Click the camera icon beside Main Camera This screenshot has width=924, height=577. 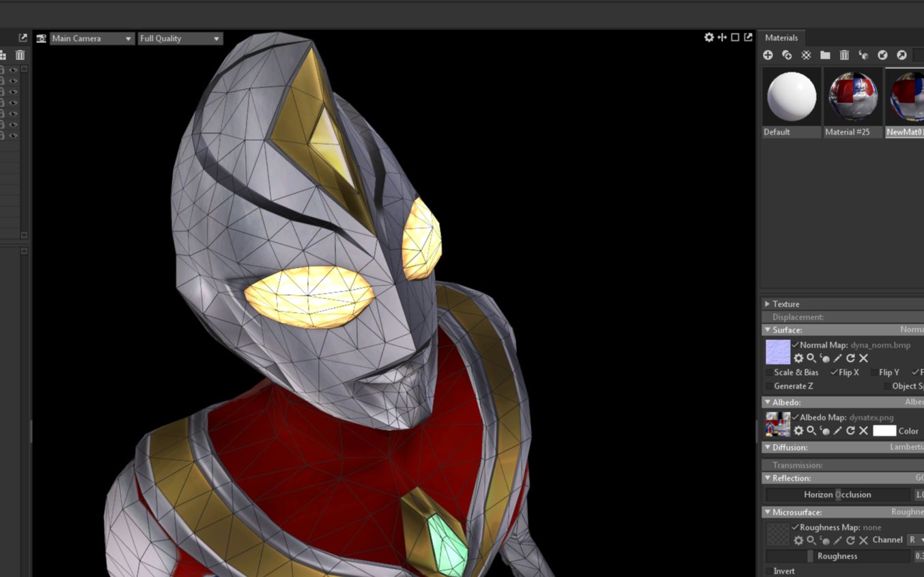41,38
